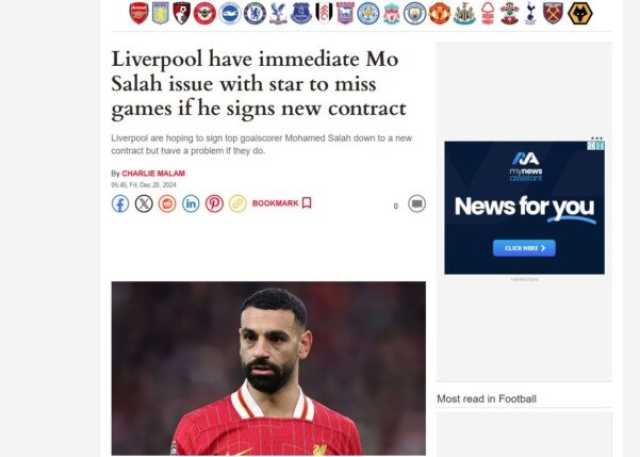Open author Charlie Malam's page

[x=153, y=173]
